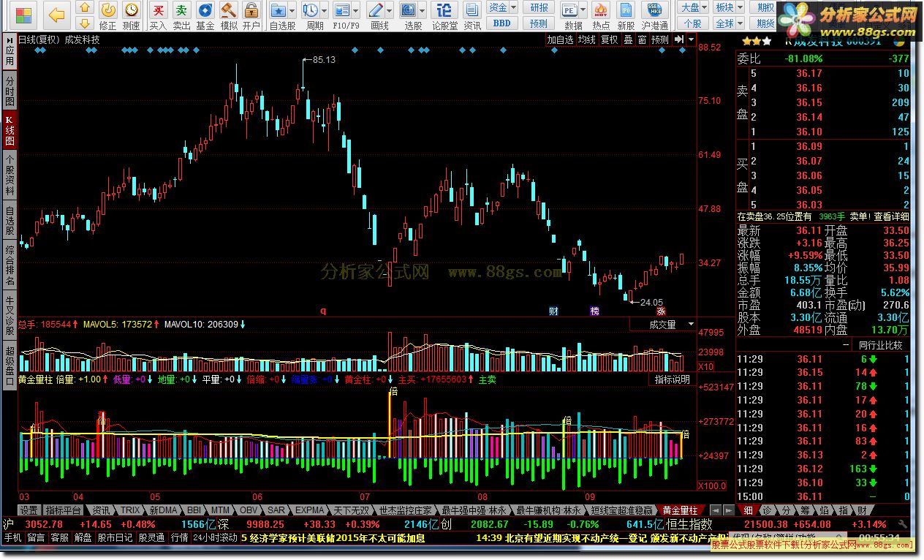Switch to the 分时图 side tab
924x560 pixels.
click(10, 90)
